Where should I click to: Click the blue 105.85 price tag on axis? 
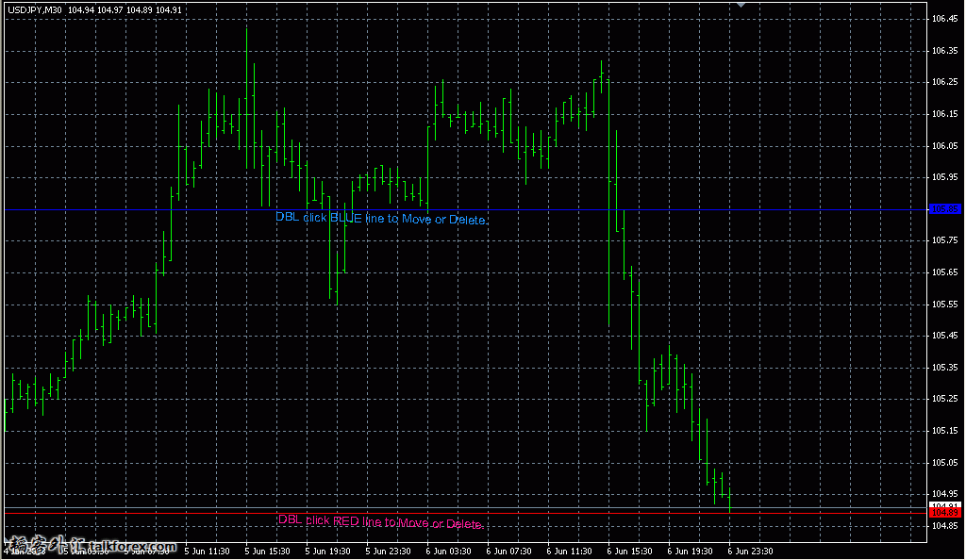(x=944, y=209)
